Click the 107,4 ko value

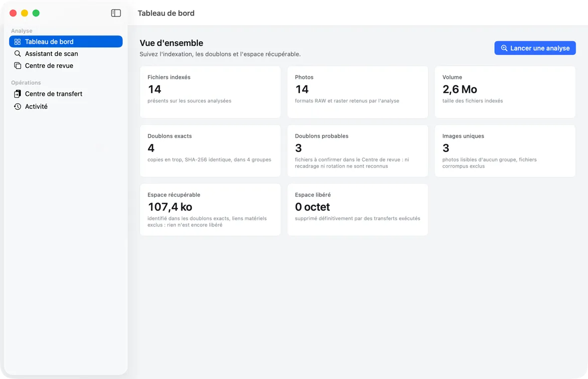click(170, 207)
